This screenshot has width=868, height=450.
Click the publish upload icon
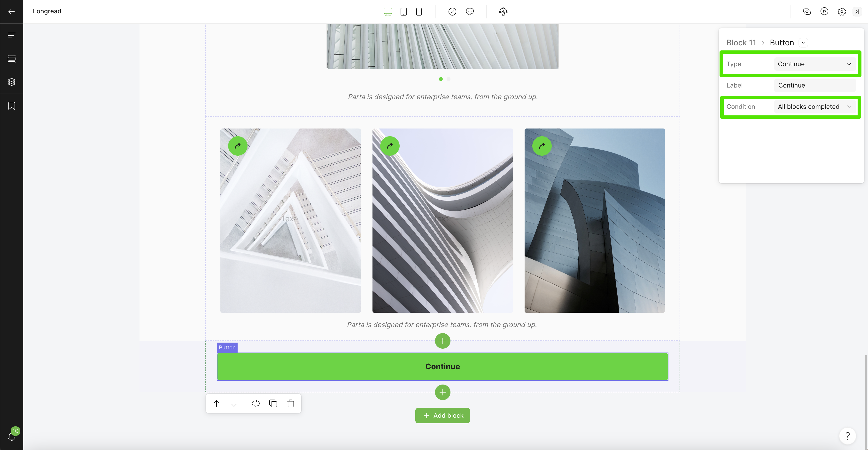(503, 11)
